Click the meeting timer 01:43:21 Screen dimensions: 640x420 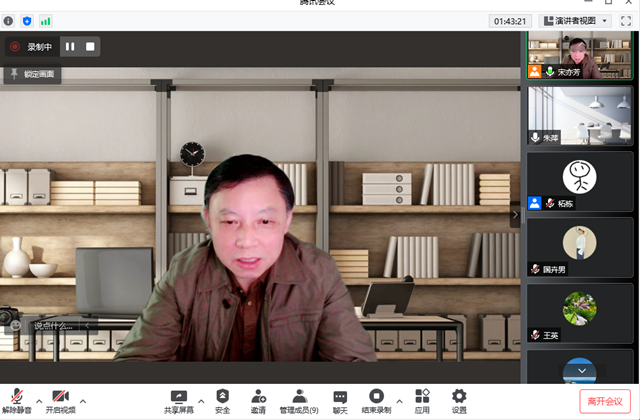point(510,21)
